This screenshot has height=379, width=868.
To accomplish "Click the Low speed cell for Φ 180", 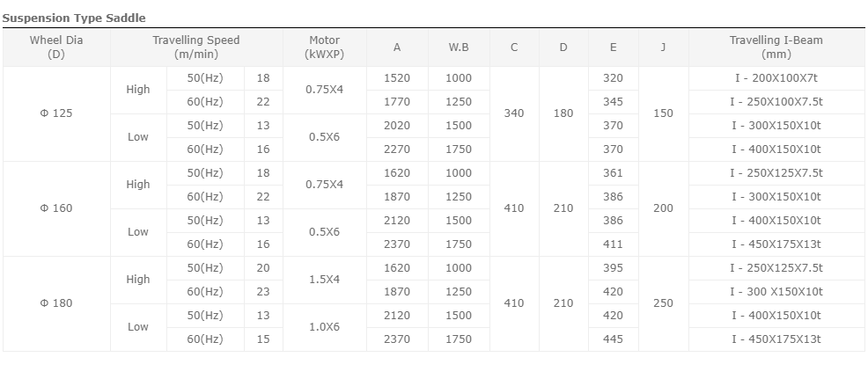I will click(138, 327).
